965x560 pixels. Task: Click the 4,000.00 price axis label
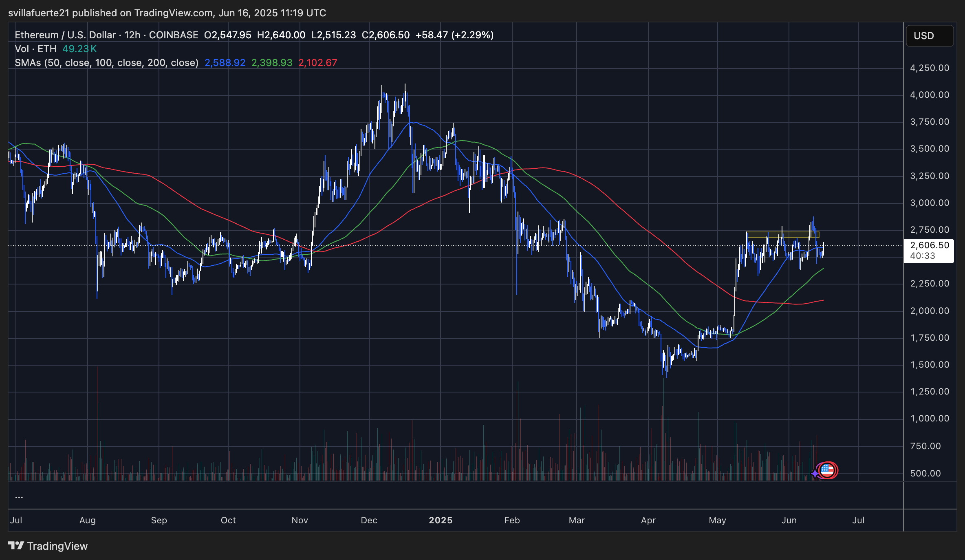[x=930, y=95]
